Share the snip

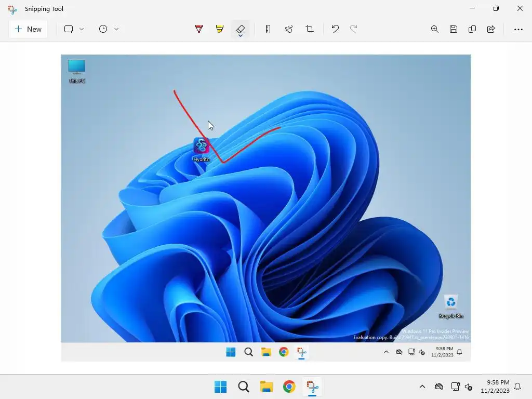pyautogui.click(x=491, y=29)
